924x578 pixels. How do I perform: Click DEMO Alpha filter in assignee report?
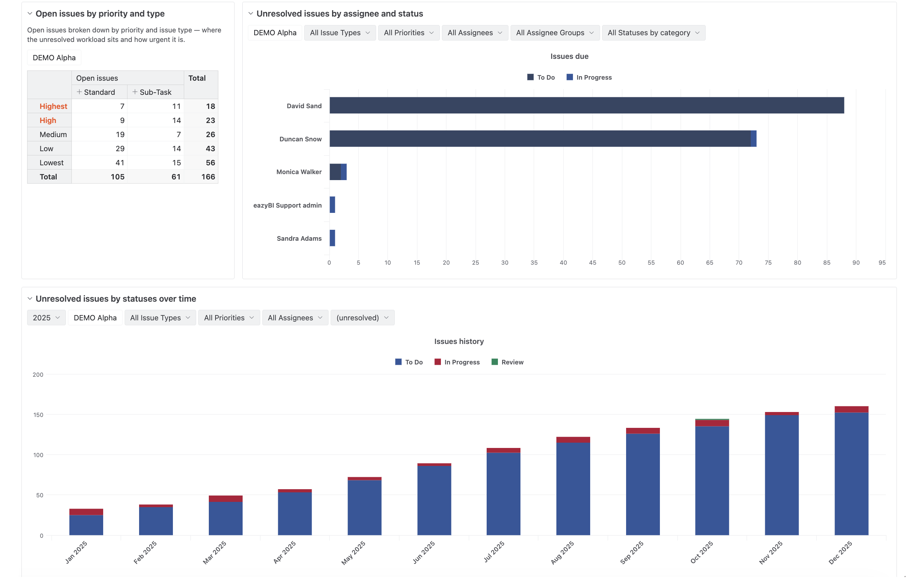tap(275, 32)
